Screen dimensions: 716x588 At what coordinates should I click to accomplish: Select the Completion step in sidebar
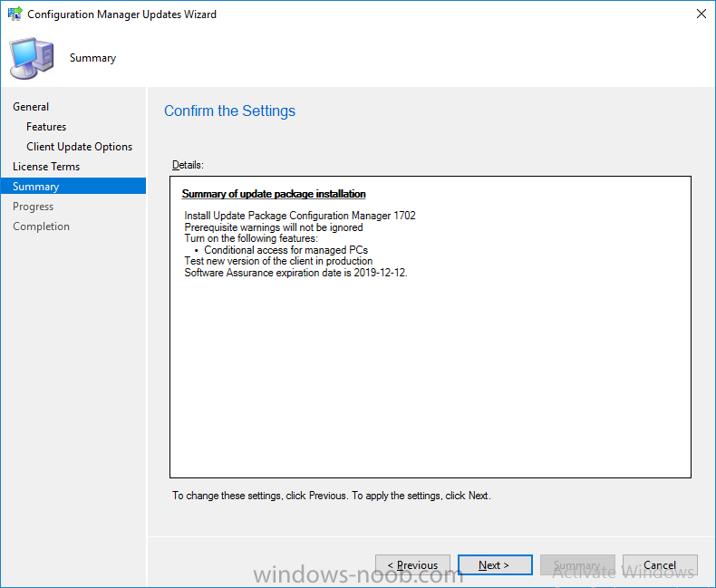(41, 227)
